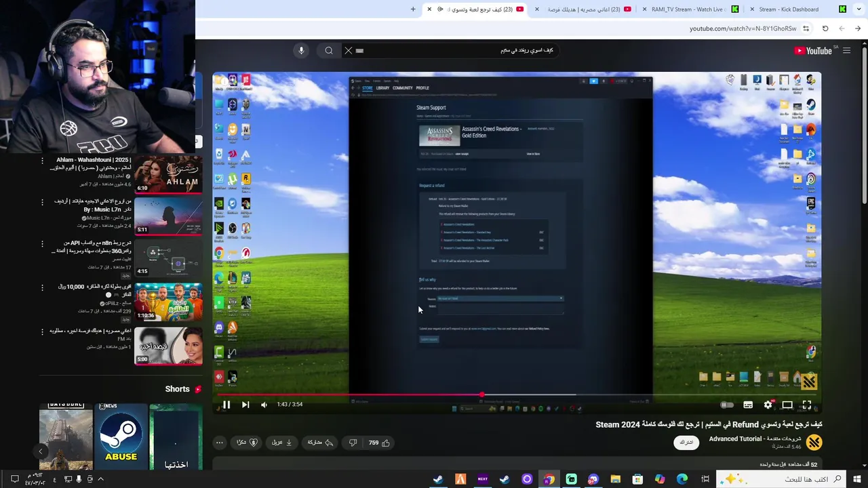Open the 1:10:36 football tournament video
The image size is (868, 488).
[168, 302]
